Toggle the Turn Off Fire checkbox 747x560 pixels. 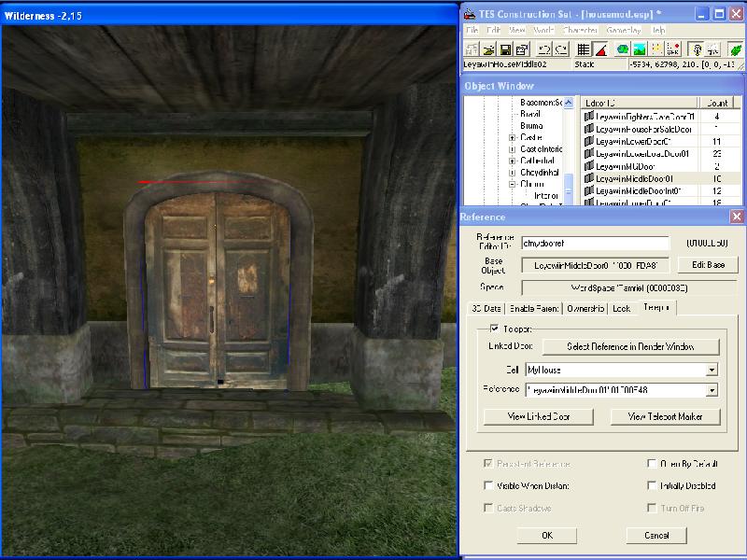pos(652,508)
